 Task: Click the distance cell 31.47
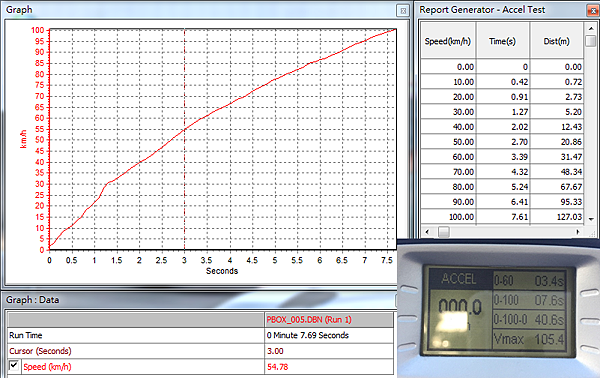557,157
